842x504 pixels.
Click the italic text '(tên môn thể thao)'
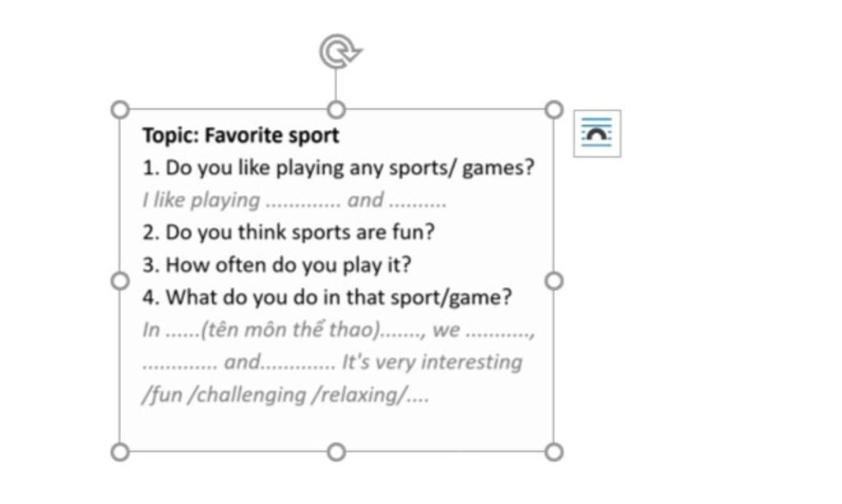290,330
